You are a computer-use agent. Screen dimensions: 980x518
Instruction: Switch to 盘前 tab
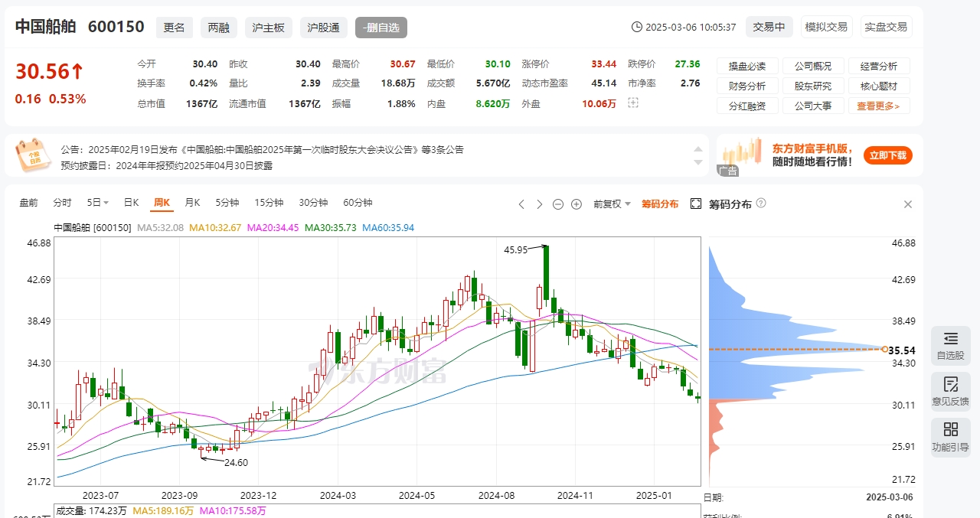pos(28,203)
